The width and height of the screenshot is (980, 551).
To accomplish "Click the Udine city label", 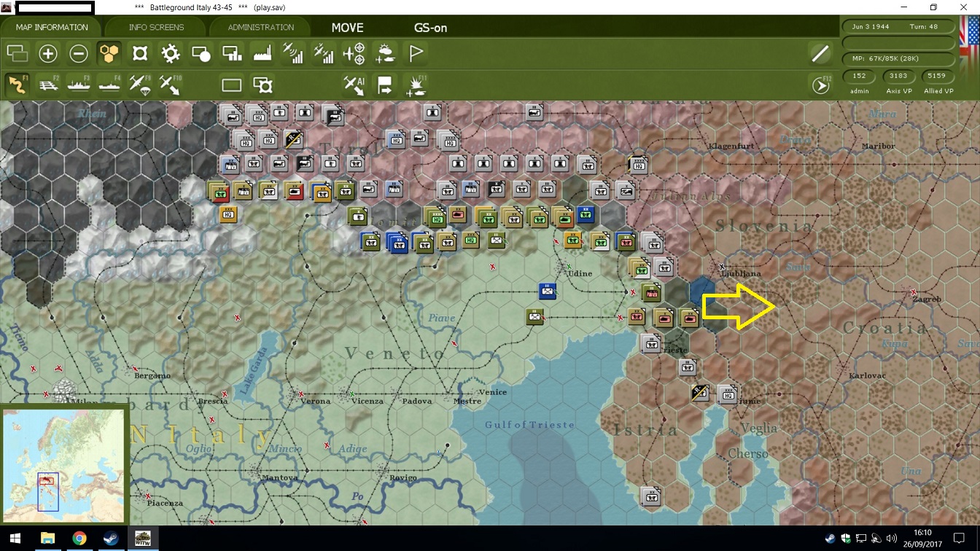I will point(580,273).
